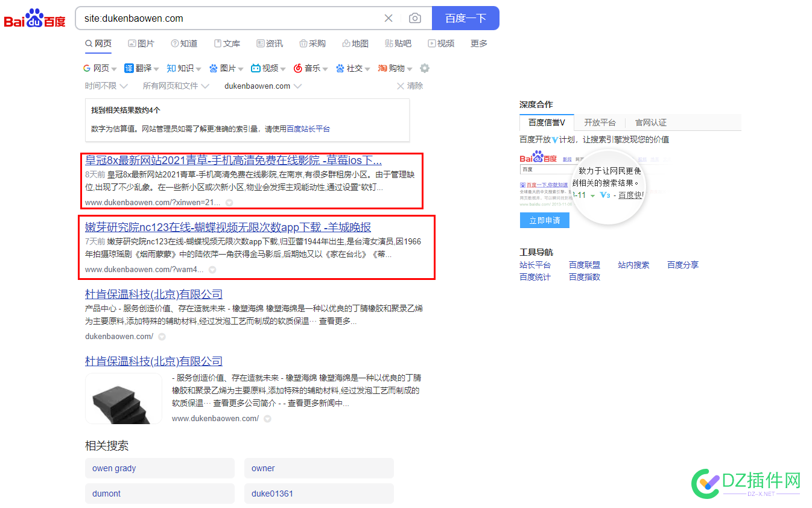
Task: Click the black foam product thumbnail
Action: 124,398
